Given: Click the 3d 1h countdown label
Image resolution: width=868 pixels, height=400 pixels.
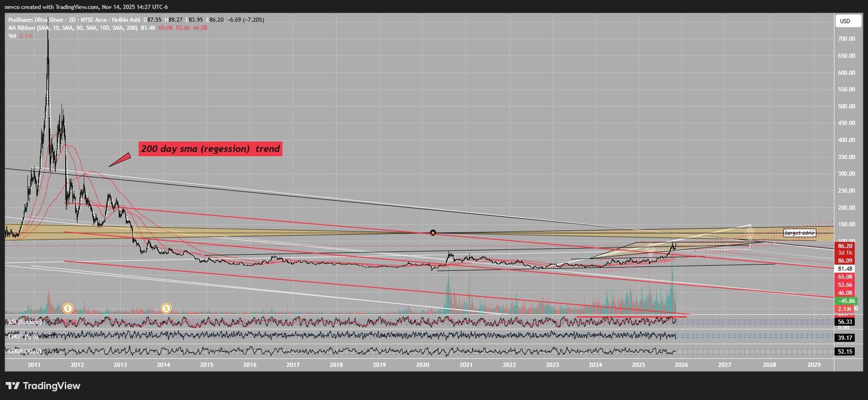Looking at the screenshot, I should (x=845, y=253).
